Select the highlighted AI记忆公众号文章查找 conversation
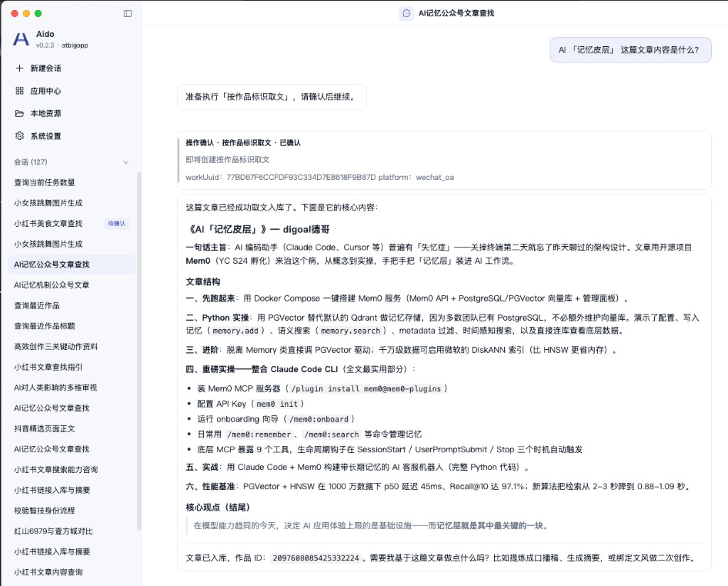Image resolution: width=728 pixels, height=586 pixels. click(72, 265)
